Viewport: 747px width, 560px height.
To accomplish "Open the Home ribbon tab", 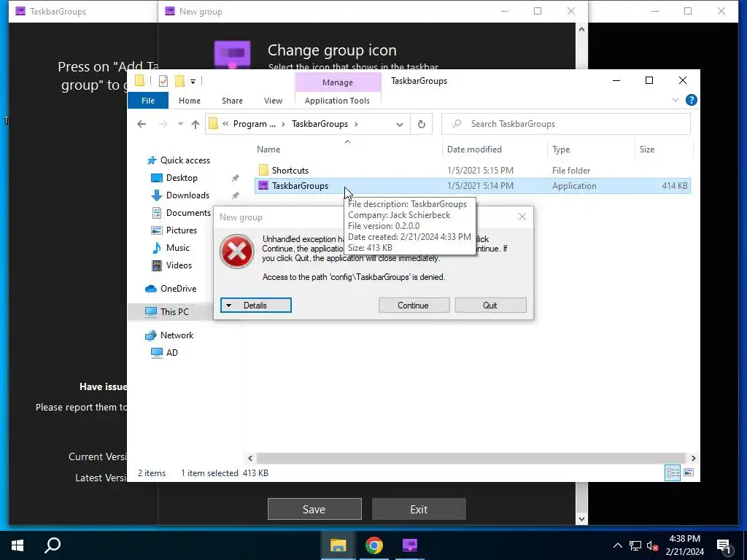I will [189, 101].
